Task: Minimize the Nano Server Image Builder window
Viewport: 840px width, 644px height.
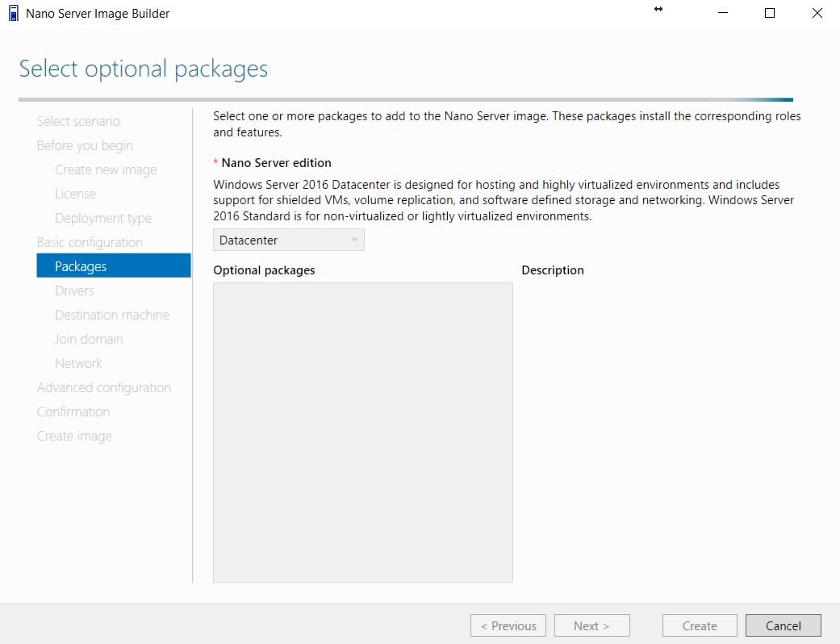Action: 723,13
